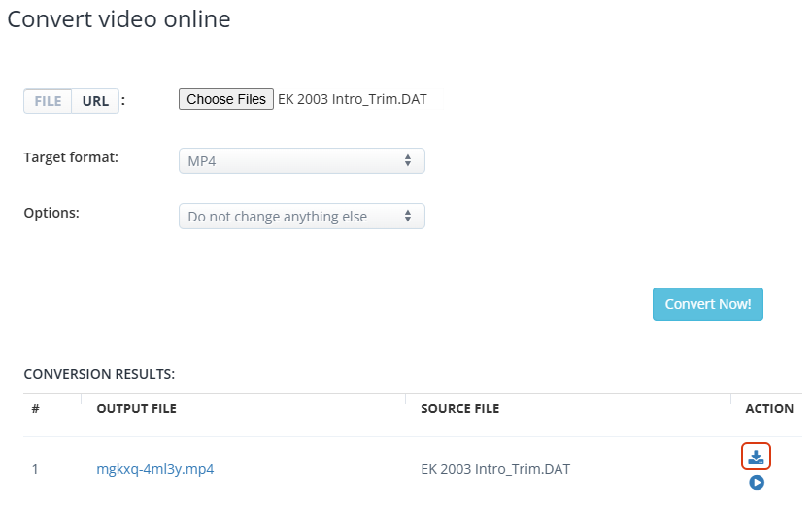Click the Convert Now! button
This screenshot has height=509, width=812.
click(708, 304)
